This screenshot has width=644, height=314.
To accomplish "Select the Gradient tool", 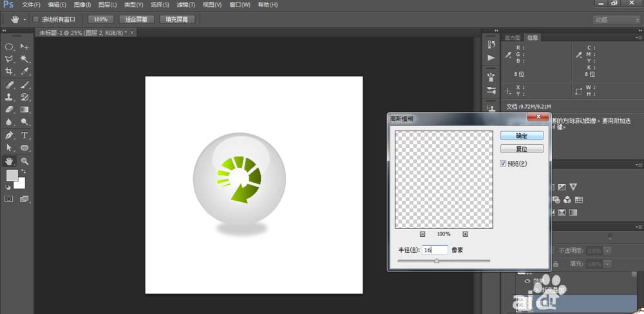I will click(24, 110).
